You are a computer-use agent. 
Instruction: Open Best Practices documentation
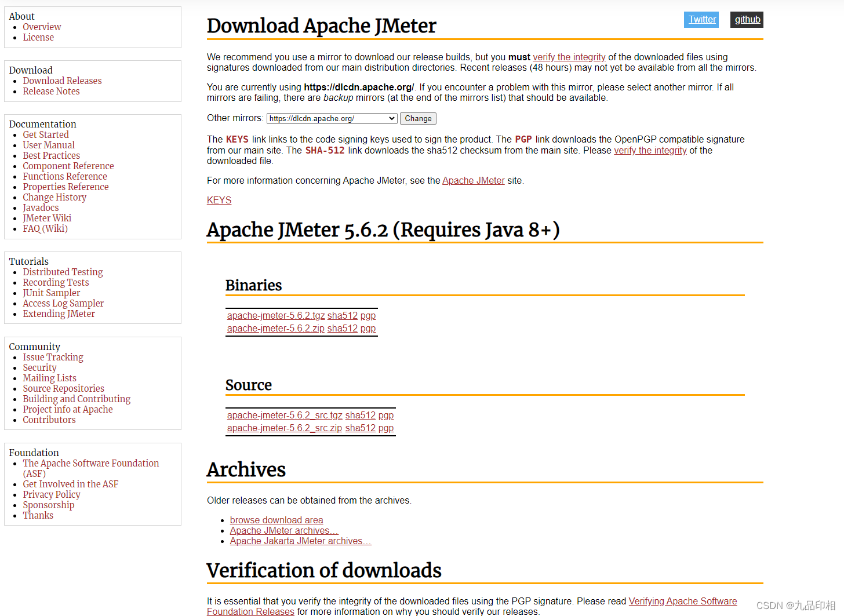pos(52,156)
